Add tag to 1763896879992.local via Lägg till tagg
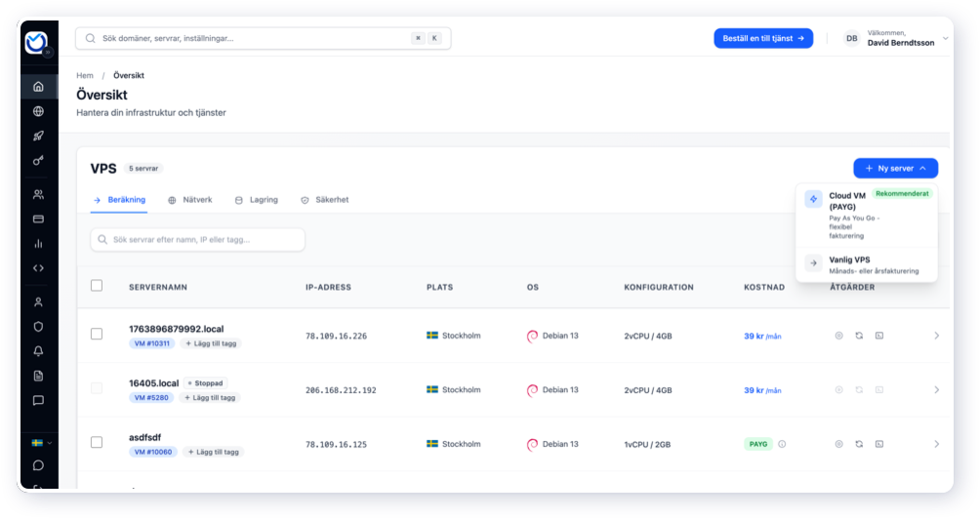This screenshot has width=980, height=519. point(211,343)
